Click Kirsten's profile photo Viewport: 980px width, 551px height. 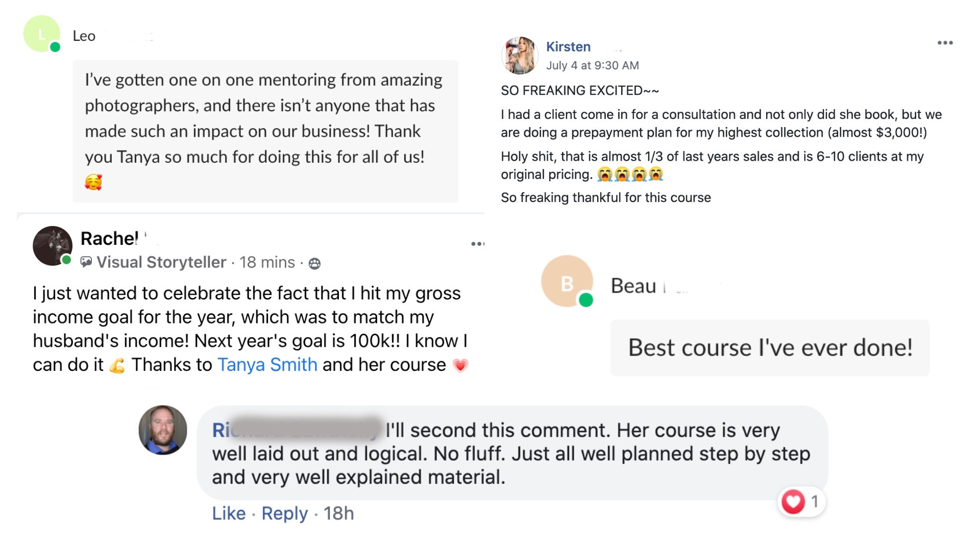click(520, 55)
